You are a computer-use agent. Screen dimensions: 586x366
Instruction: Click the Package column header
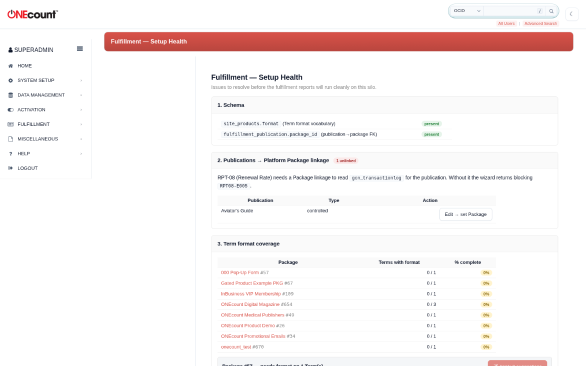[288, 262]
